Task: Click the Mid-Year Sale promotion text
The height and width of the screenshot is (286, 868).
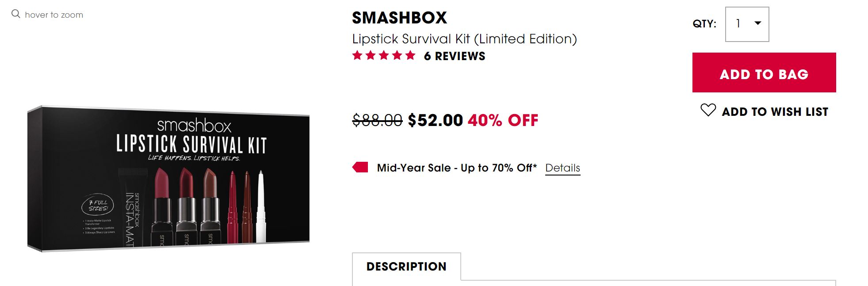Action: pyautogui.click(x=456, y=168)
